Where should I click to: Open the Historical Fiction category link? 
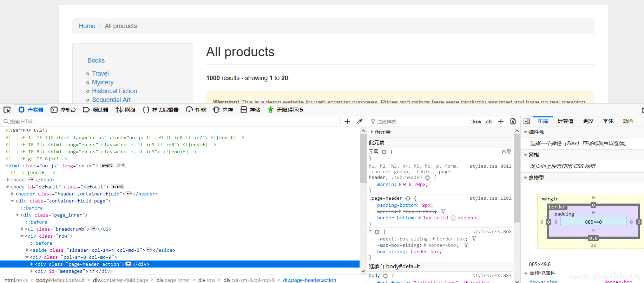click(114, 91)
